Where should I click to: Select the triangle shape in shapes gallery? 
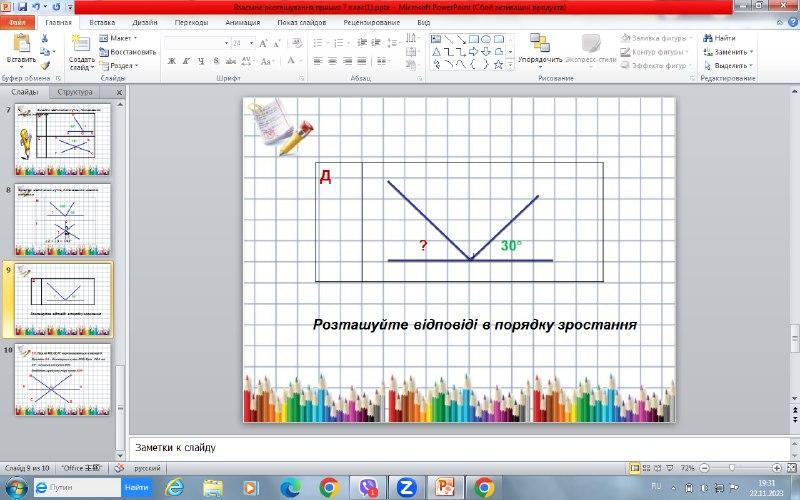(x=436, y=52)
